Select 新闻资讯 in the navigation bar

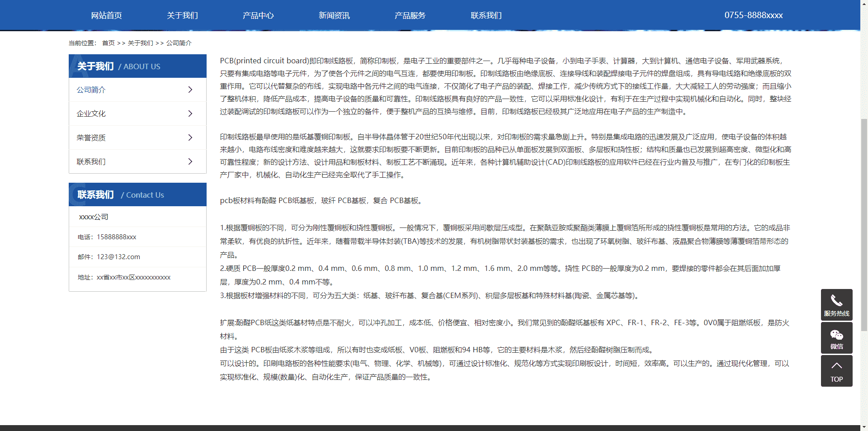334,15
